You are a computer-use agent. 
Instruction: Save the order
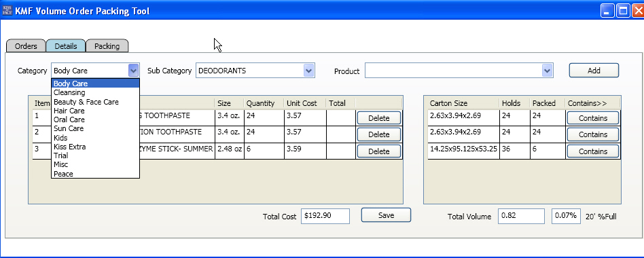[x=386, y=215]
